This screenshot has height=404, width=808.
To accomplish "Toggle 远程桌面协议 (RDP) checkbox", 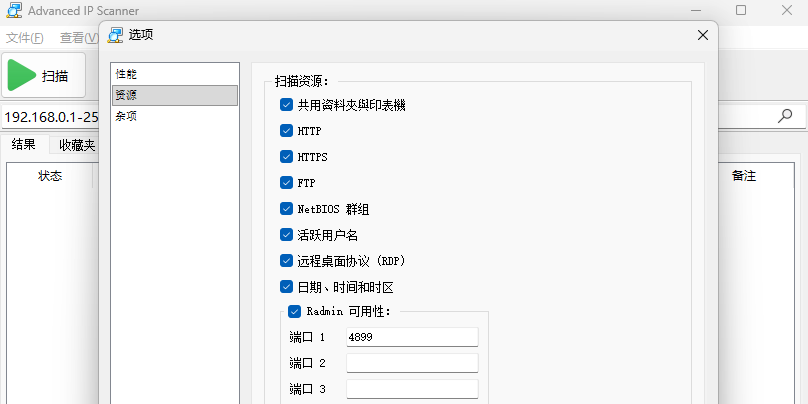I will [x=287, y=260].
